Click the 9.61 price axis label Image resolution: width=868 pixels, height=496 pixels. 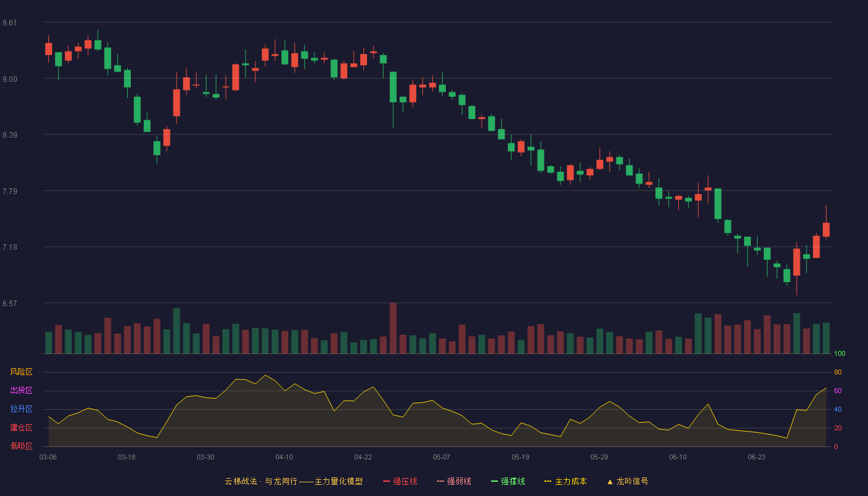(10, 23)
